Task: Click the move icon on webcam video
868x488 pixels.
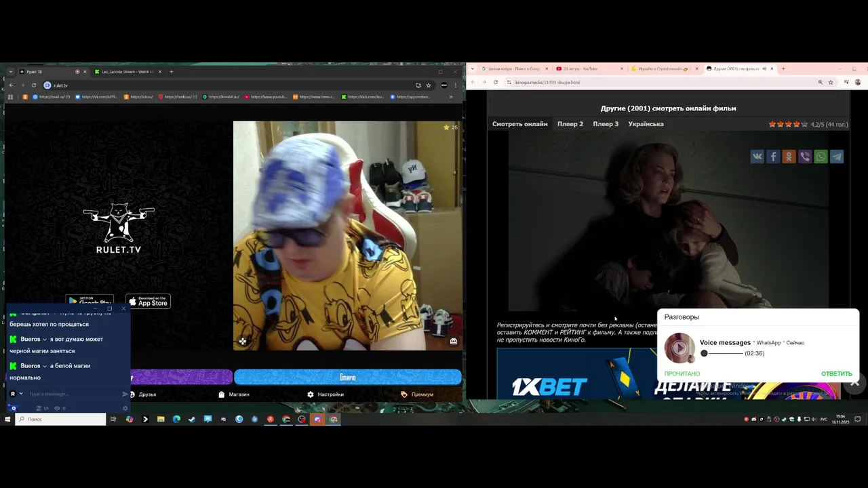Action: point(243,342)
